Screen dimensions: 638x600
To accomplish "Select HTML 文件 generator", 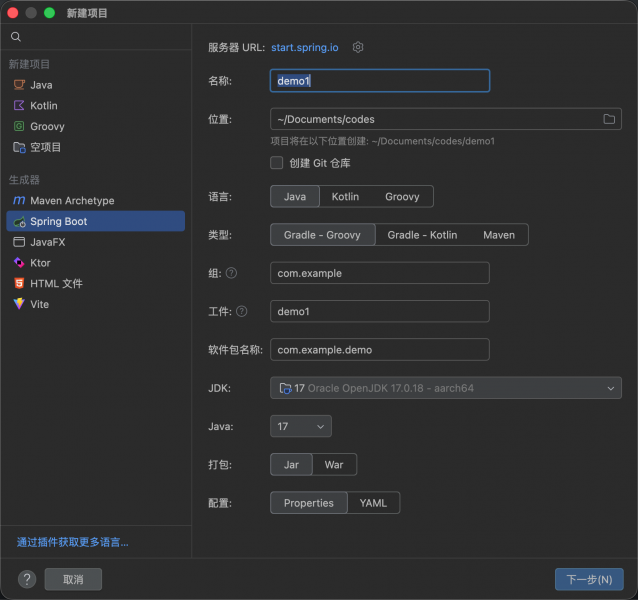I will coord(96,284).
